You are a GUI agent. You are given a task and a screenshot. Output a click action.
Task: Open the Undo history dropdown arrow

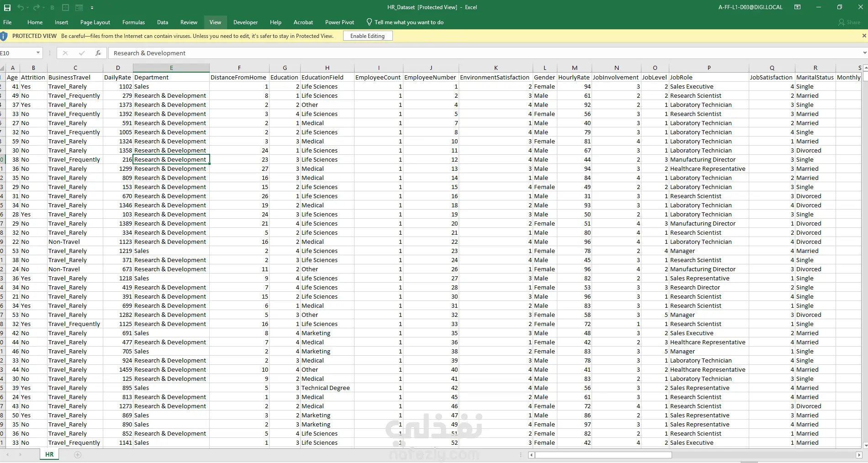point(27,8)
